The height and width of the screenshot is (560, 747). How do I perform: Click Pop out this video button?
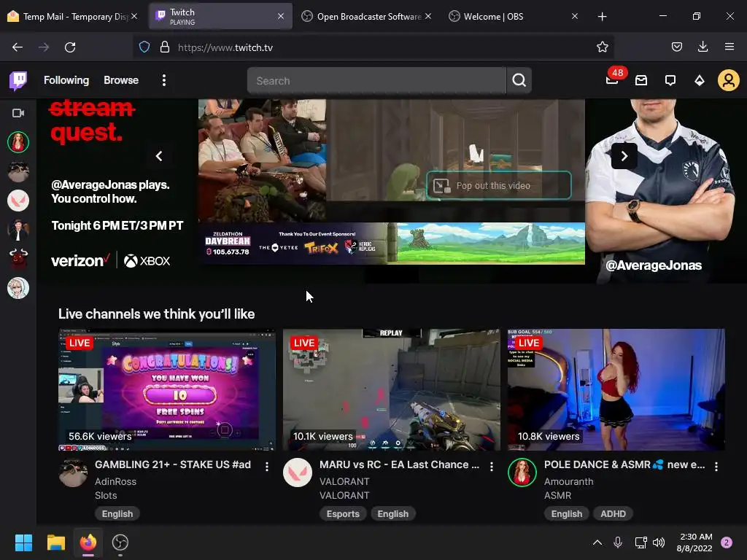(498, 185)
